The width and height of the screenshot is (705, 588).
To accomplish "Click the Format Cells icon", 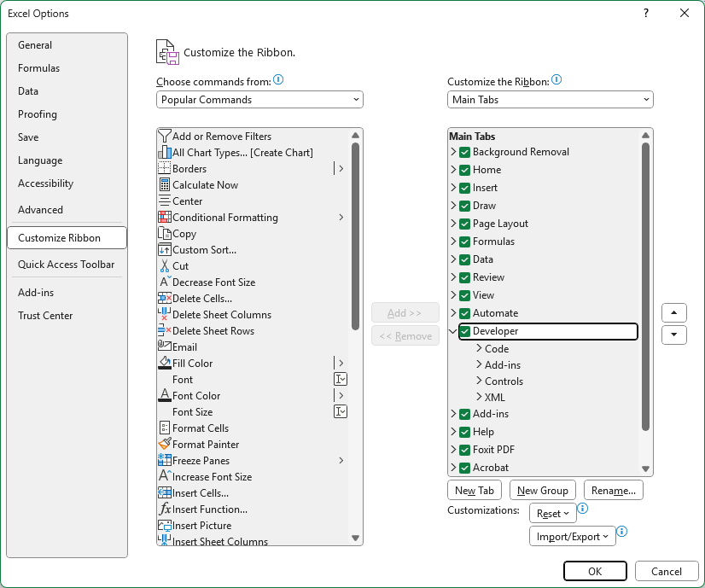I will [165, 428].
